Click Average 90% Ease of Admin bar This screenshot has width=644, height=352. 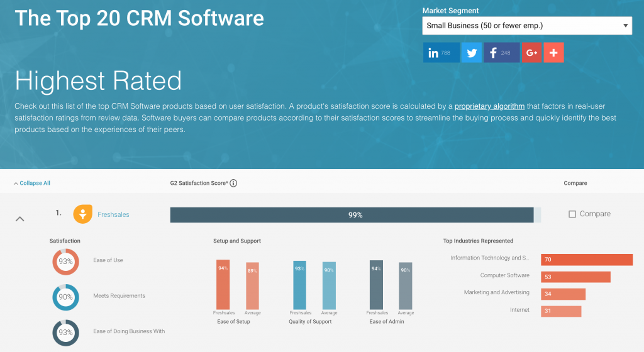point(406,286)
